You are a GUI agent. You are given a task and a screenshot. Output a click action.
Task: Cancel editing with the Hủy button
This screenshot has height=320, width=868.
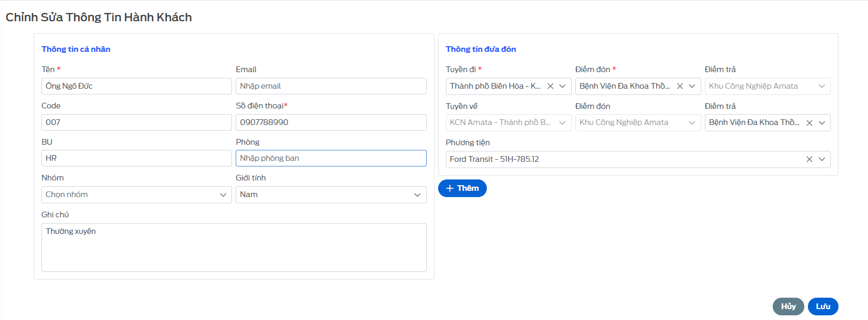tap(788, 307)
